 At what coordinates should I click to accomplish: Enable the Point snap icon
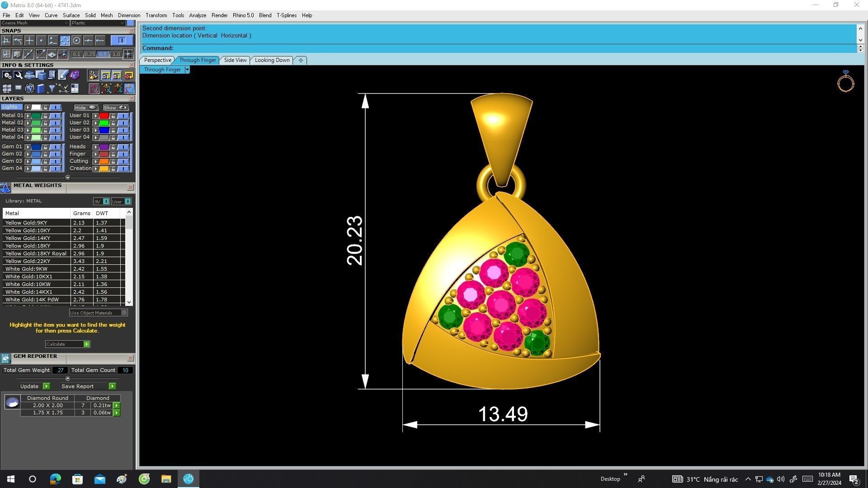click(41, 41)
